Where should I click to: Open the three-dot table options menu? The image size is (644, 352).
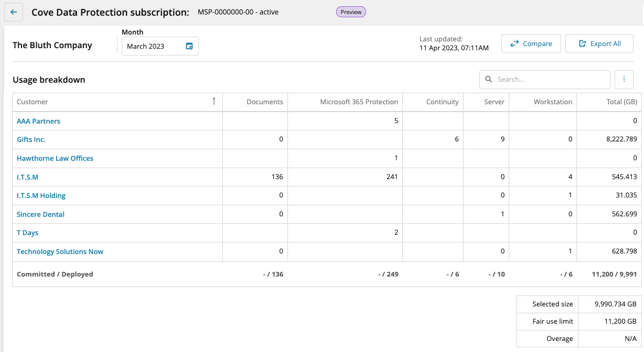[624, 80]
